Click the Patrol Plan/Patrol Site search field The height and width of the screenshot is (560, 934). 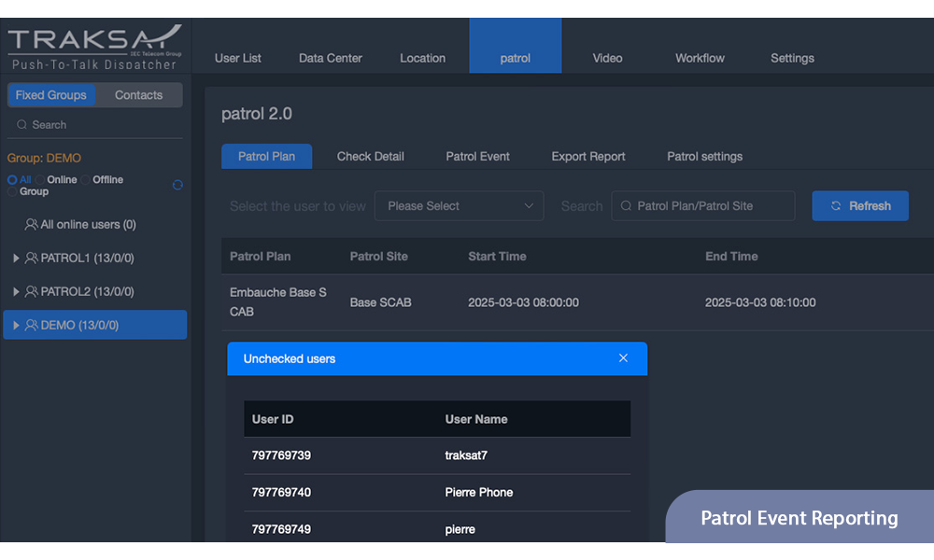click(710, 206)
